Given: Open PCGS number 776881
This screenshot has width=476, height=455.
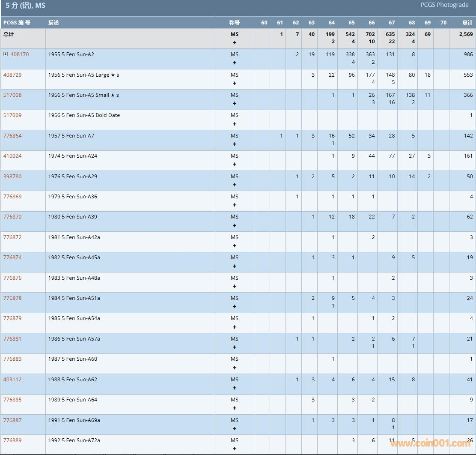Looking at the screenshot, I should [12, 339].
